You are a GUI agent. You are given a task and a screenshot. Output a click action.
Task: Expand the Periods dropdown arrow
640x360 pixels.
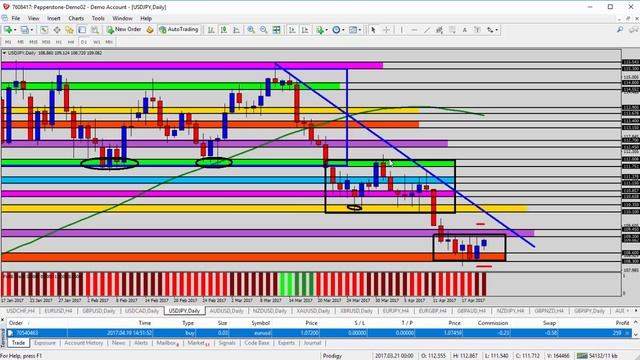point(343,30)
